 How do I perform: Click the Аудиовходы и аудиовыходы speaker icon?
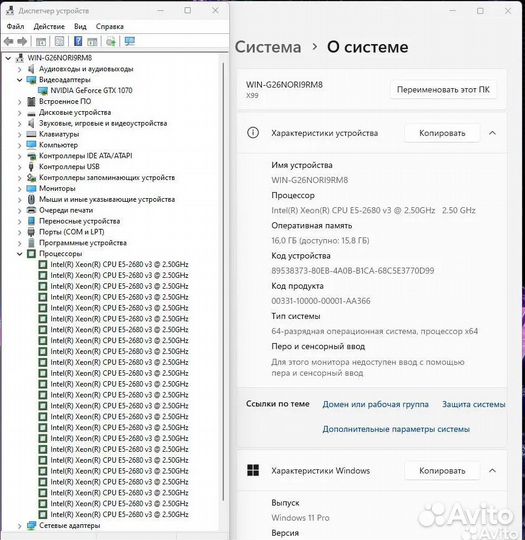coord(31,69)
